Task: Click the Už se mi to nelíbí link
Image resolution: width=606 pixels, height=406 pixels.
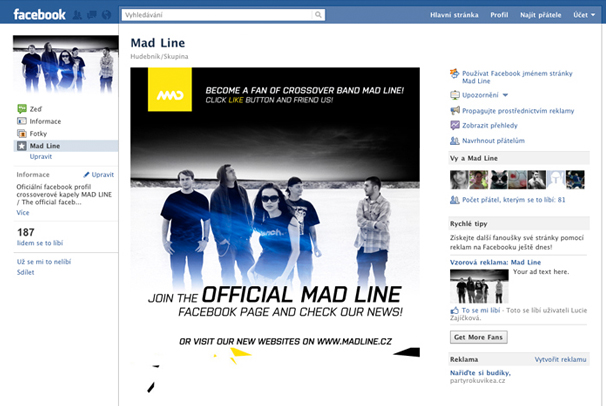Action: [44, 262]
